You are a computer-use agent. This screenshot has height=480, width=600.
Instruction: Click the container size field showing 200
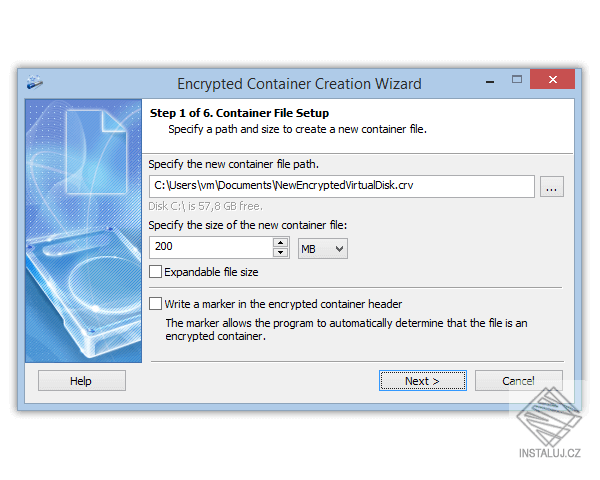pos(211,247)
